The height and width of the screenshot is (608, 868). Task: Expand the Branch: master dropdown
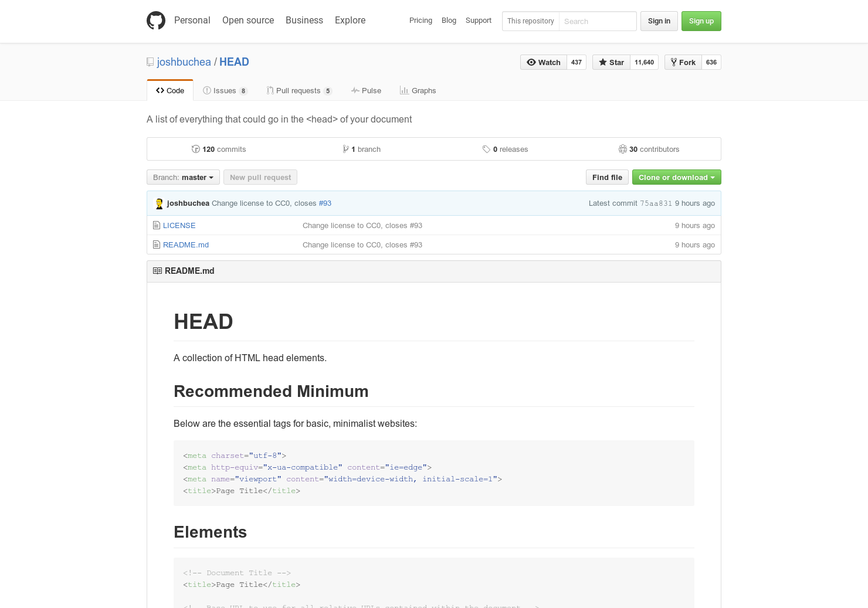click(x=183, y=177)
